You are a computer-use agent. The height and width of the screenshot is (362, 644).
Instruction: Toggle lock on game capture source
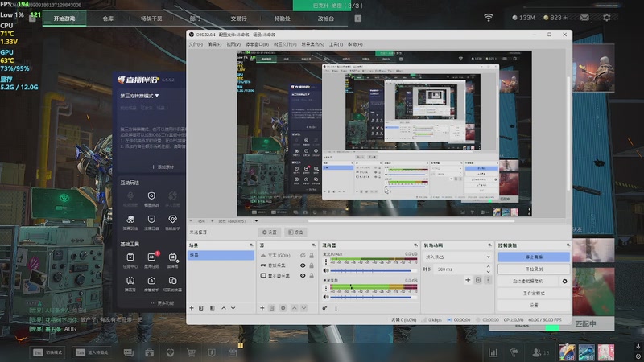click(x=312, y=265)
